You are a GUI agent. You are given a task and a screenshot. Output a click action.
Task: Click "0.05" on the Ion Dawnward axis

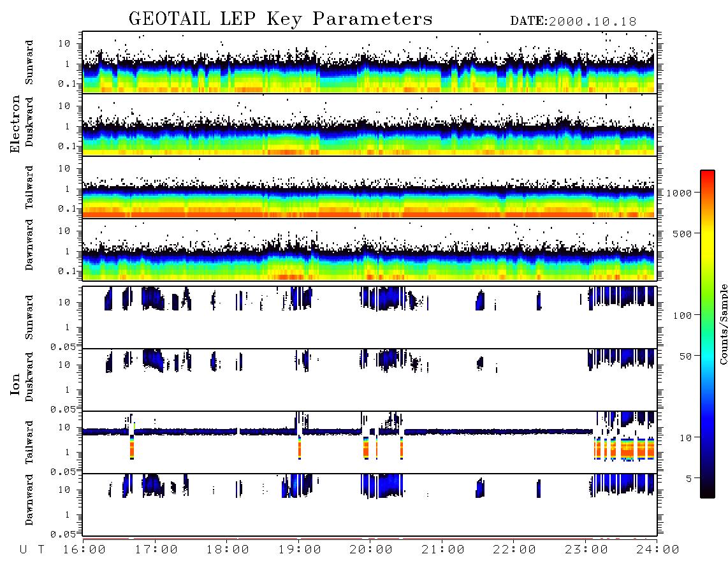coord(62,534)
